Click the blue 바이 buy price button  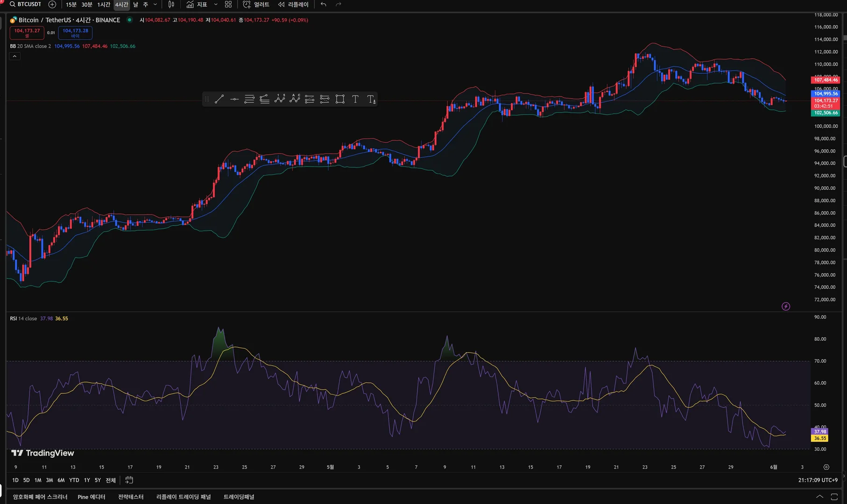tap(75, 33)
